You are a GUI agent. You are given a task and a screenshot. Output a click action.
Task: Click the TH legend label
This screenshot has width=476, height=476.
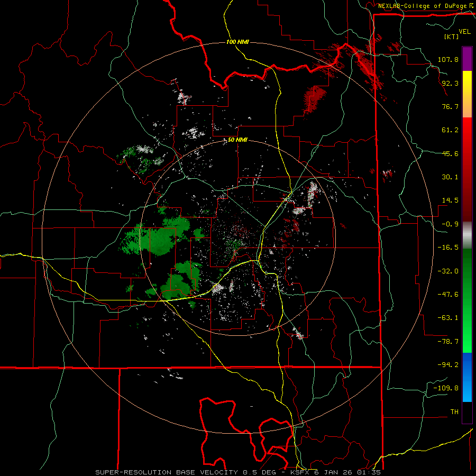[454, 412]
